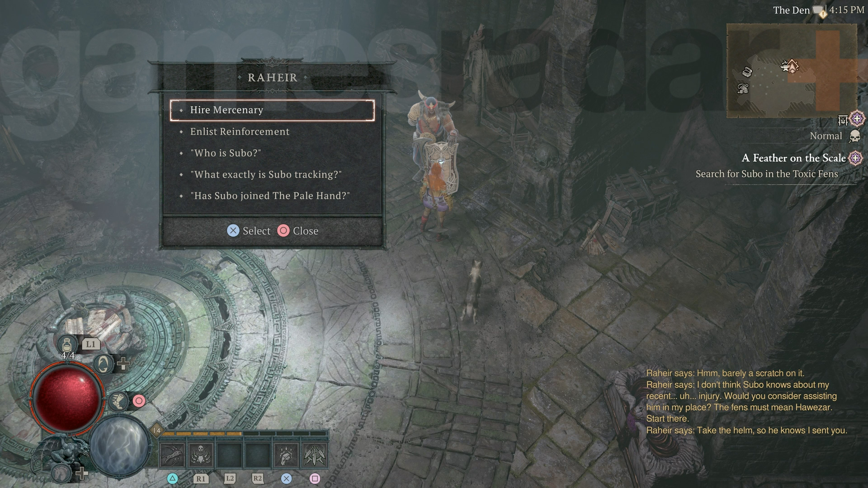Click the system clock display
The height and width of the screenshot is (488, 868).
(845, 8)
